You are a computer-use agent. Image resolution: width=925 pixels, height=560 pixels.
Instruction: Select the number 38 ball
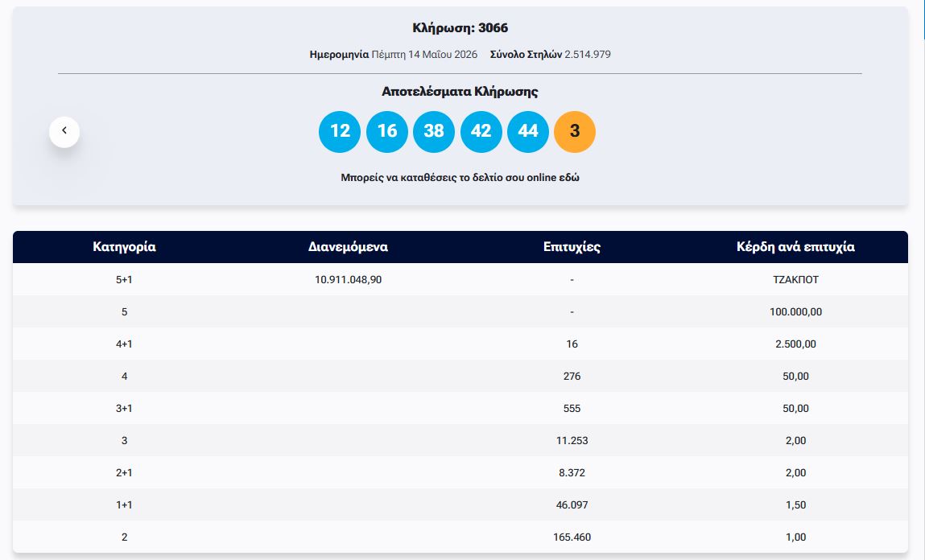434,131
